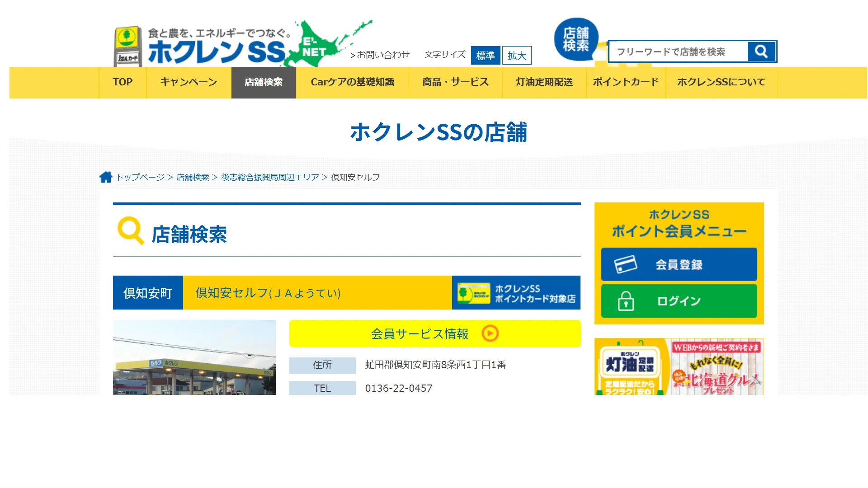Click ホクレンSSポイントカード対象店 badge
Screen dimensions: 868x488
pos(516,293)
